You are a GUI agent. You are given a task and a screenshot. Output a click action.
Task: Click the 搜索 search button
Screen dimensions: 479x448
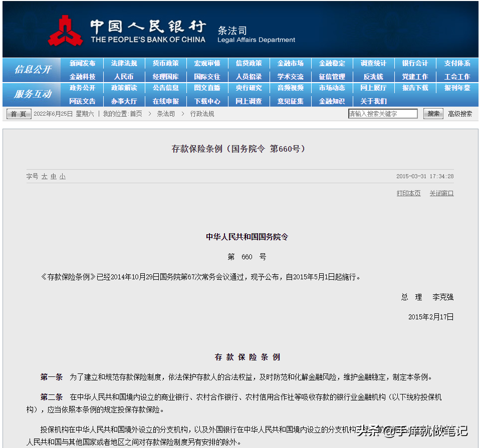pos(433,114)
